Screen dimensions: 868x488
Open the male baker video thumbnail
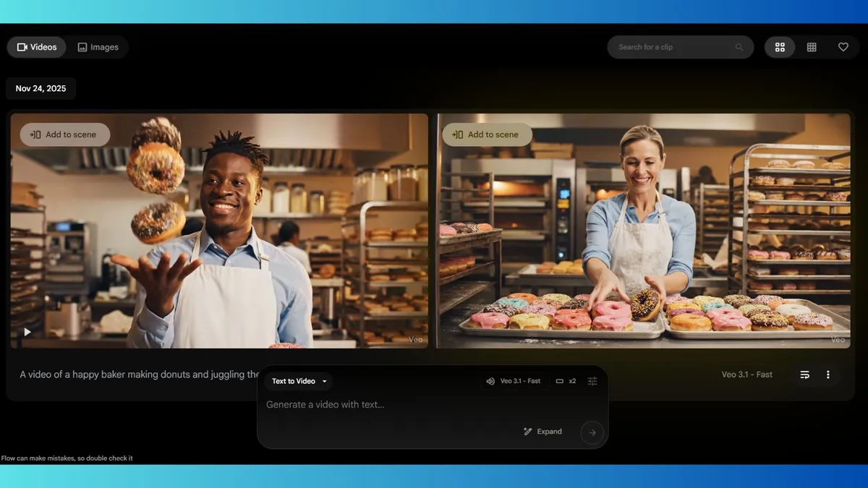coord(219,231)
